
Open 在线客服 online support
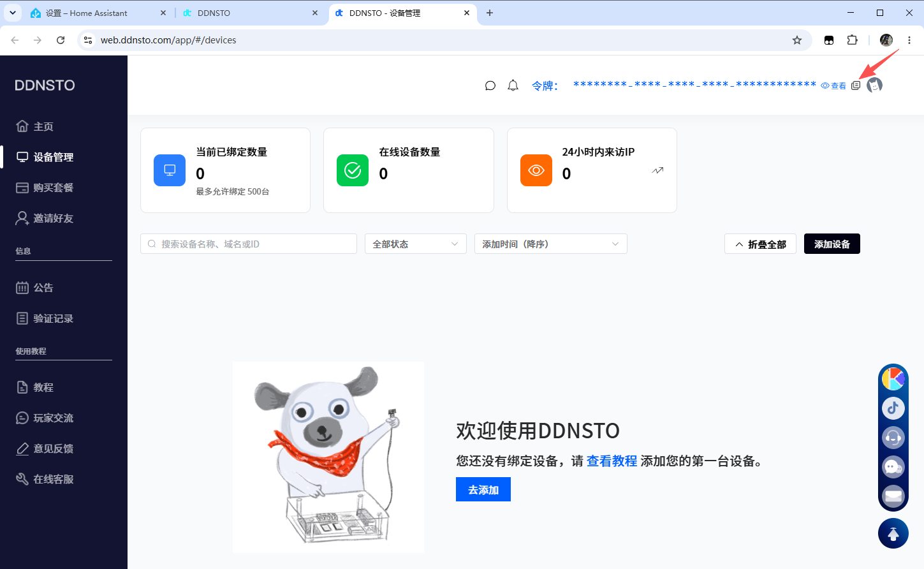click(x=45, y=479)
